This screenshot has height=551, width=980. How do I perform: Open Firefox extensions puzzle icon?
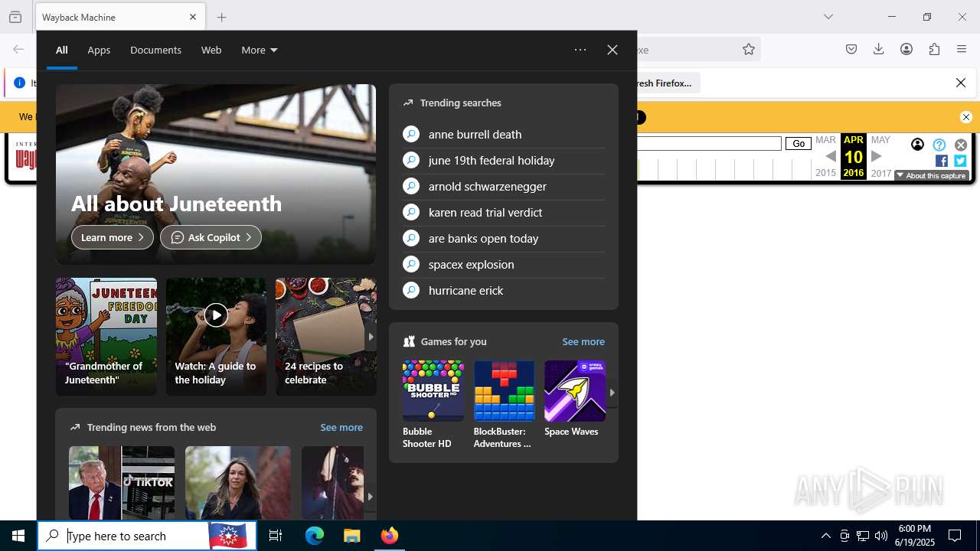[934, 49]
